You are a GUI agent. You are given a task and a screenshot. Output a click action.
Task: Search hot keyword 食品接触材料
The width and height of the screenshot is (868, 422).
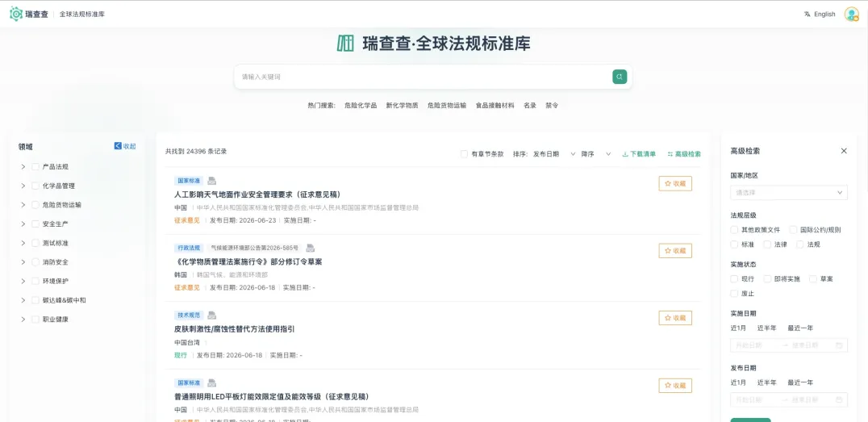point(495,105)
